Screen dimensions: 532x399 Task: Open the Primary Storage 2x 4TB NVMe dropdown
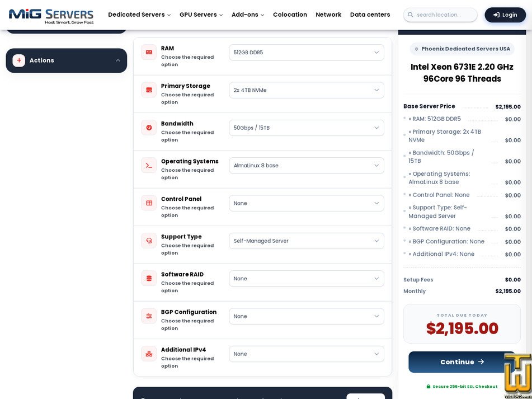(x=307, y=90)
